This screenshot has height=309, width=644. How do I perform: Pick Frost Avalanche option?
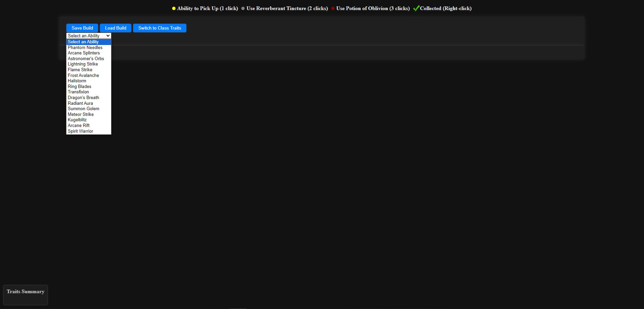click(x=89, y=76)
